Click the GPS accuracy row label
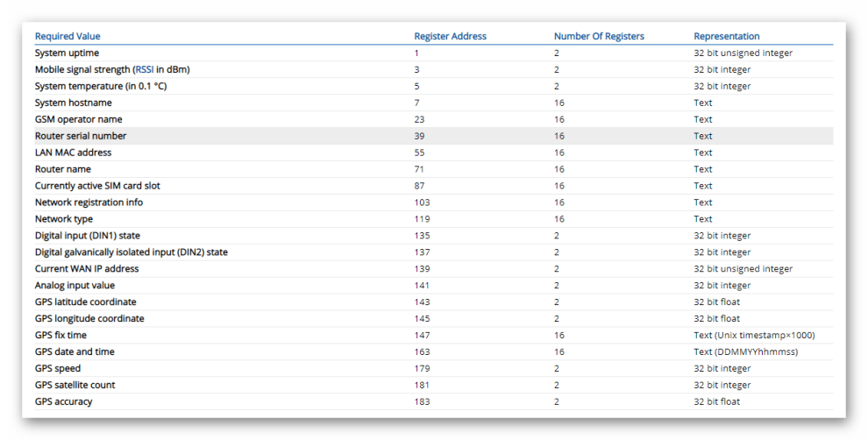 click(x=63, y=401)
